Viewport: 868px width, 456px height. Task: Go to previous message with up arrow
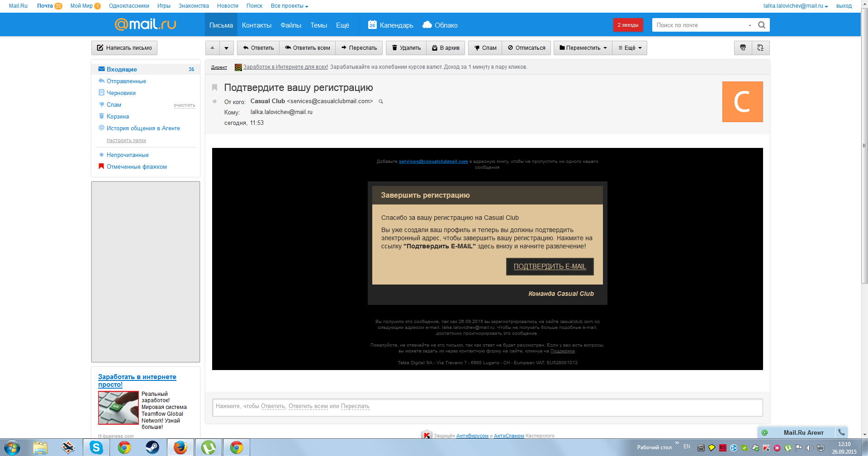[x=213, y=48]
